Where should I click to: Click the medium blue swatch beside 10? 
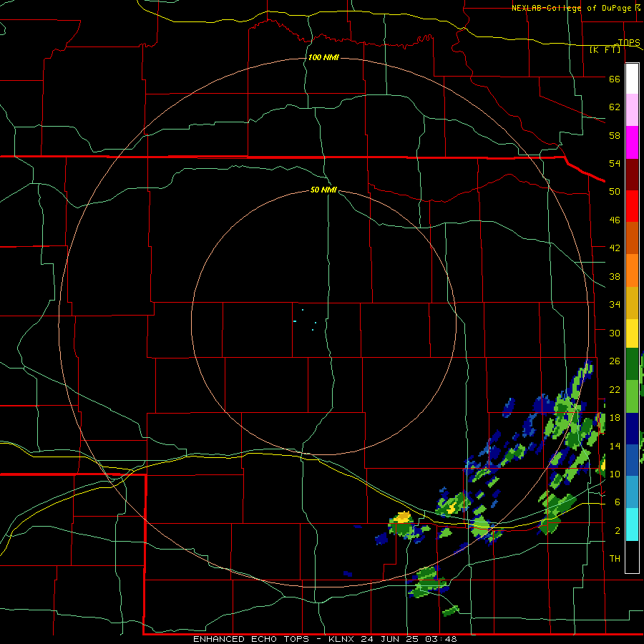[632, 460]
